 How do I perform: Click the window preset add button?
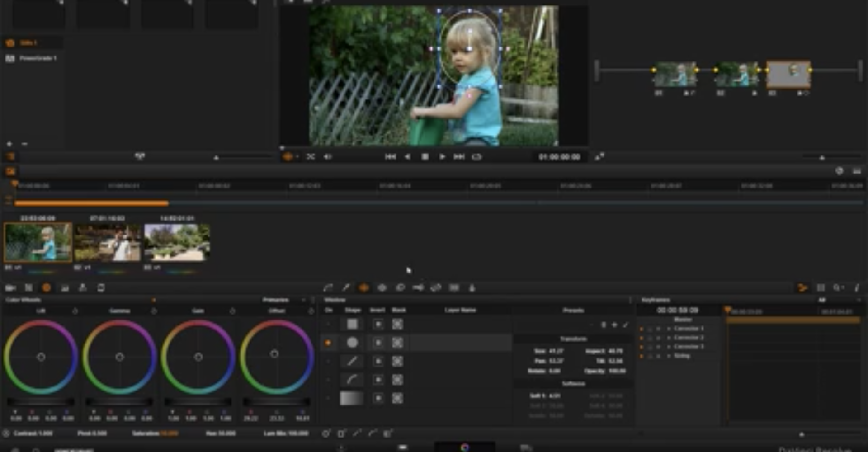click(614, 325)
